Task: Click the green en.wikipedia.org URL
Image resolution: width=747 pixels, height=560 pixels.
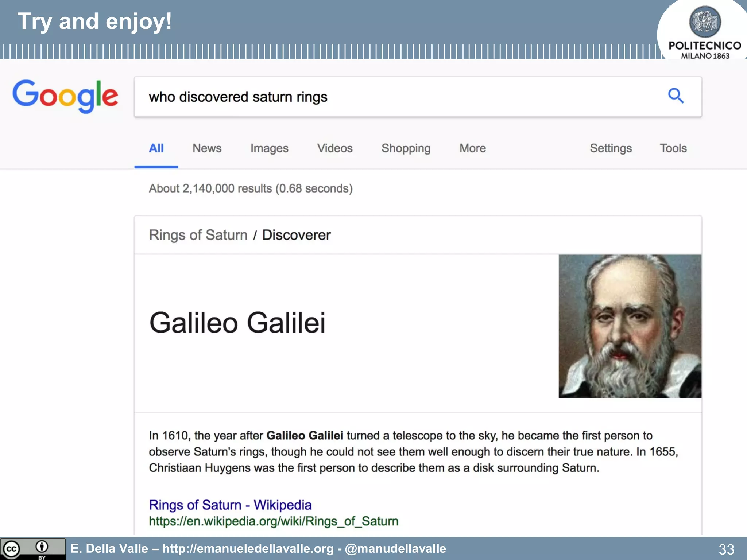Action: click(274, 521)
